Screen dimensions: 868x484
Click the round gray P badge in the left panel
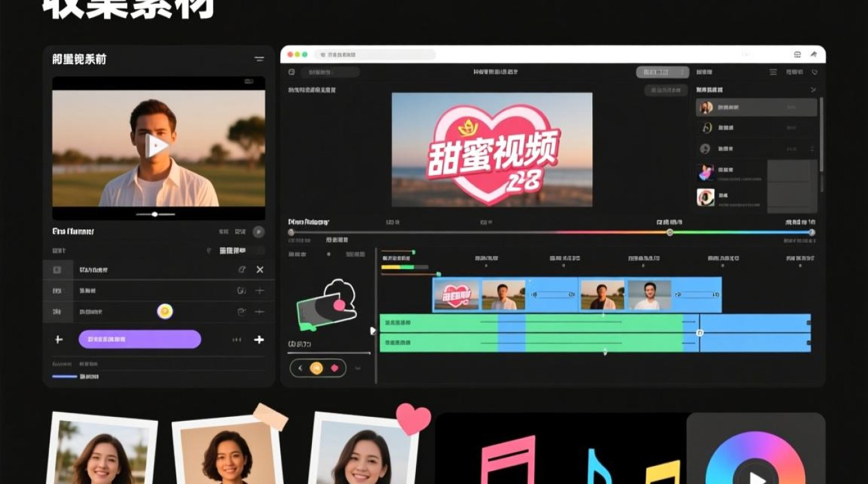[x=258, y=232]
